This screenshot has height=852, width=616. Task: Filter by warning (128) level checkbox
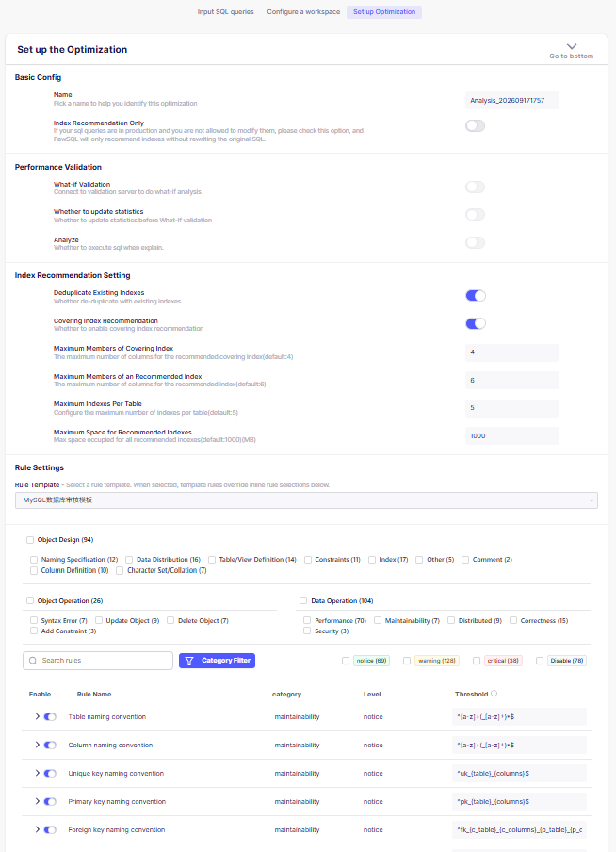[407, 661]
